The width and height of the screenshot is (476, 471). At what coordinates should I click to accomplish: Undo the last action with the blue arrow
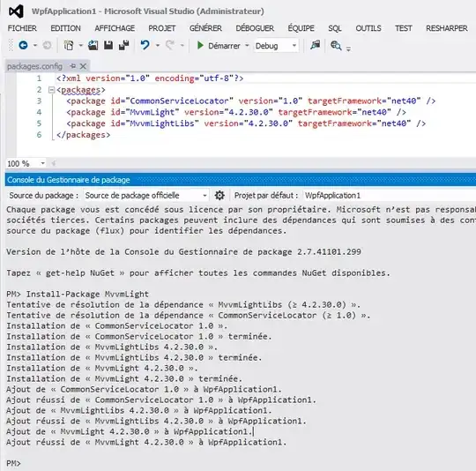point(145,46)
